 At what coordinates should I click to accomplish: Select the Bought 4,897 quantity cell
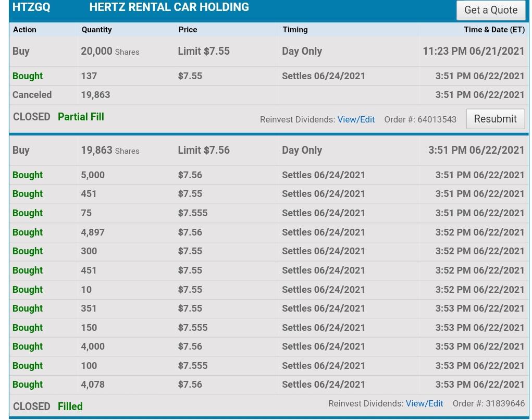pos(93,232)
